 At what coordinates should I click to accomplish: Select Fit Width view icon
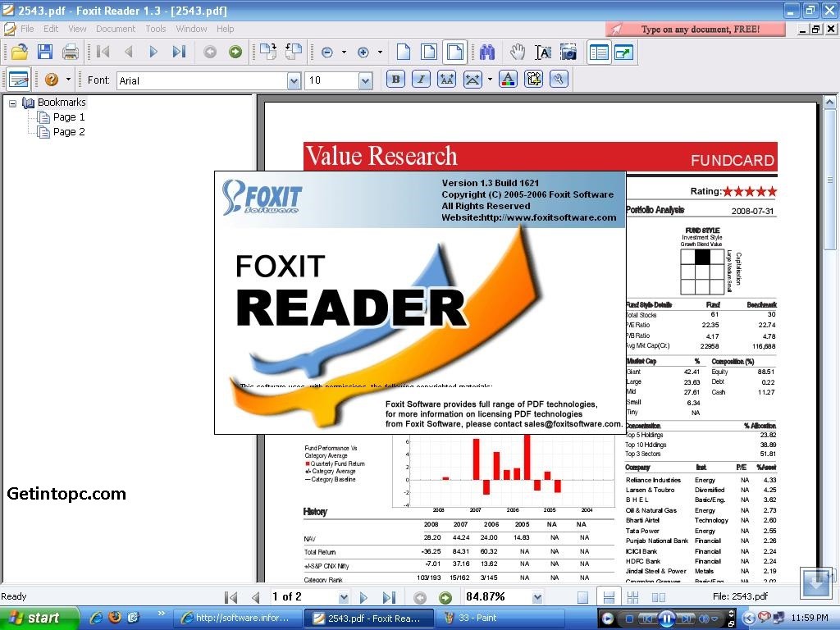coord(454,52)
